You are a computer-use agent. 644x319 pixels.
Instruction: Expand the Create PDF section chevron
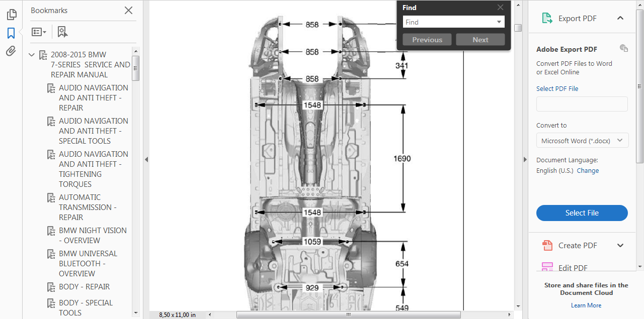click(x=620, y=246)
